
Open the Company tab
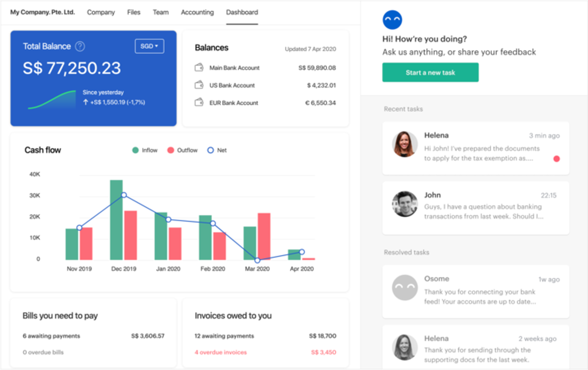tap(101, 12)
